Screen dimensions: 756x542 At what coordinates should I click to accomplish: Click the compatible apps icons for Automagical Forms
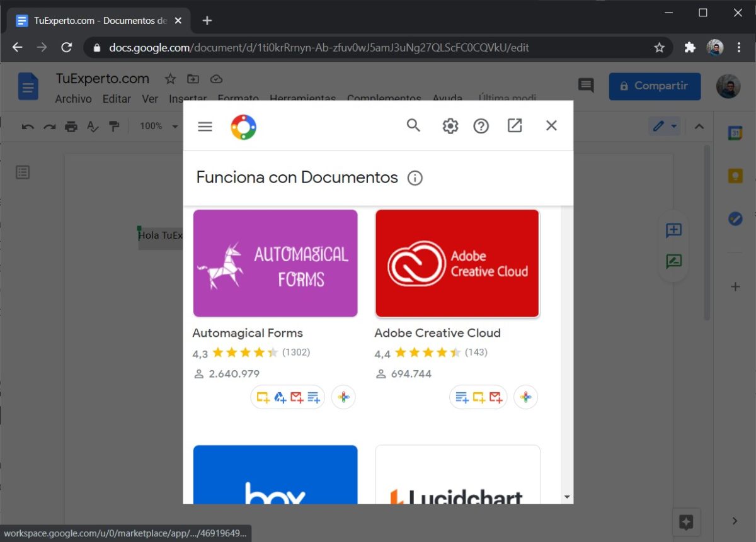point(288,397)
